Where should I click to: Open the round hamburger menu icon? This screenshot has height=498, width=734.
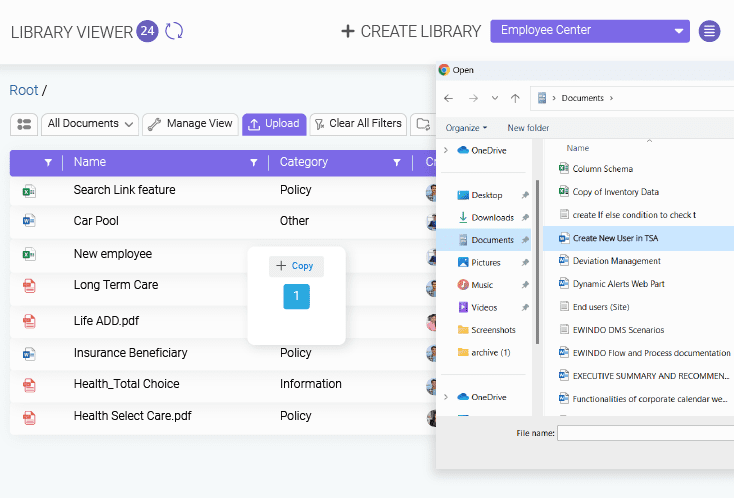coord(709,31)
